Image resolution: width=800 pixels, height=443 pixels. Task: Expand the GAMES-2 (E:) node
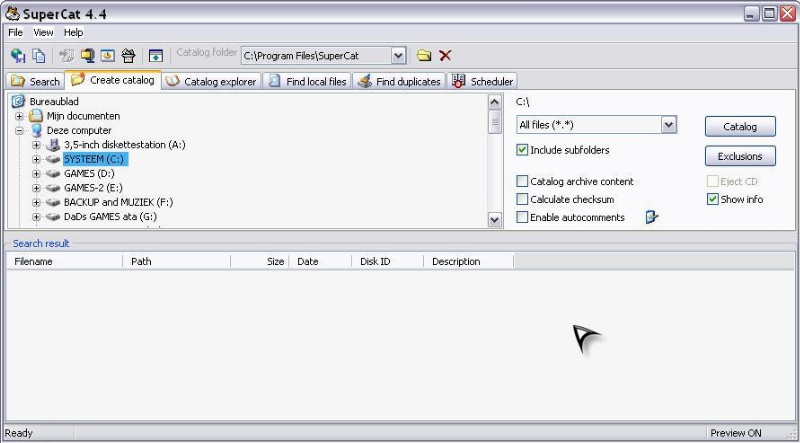click(36, 188)
